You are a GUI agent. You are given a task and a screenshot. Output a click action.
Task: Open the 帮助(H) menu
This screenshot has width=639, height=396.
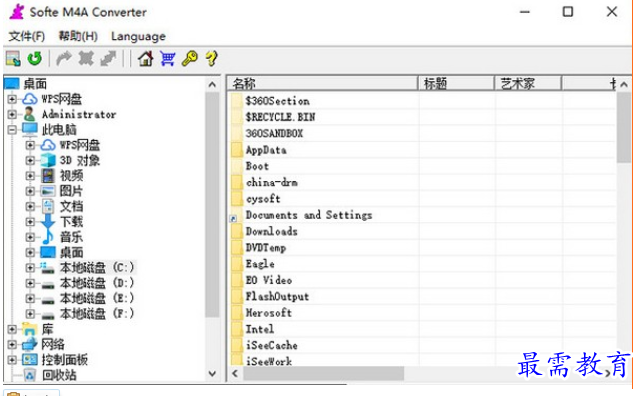pyautogui.click(x=78, y=36)
